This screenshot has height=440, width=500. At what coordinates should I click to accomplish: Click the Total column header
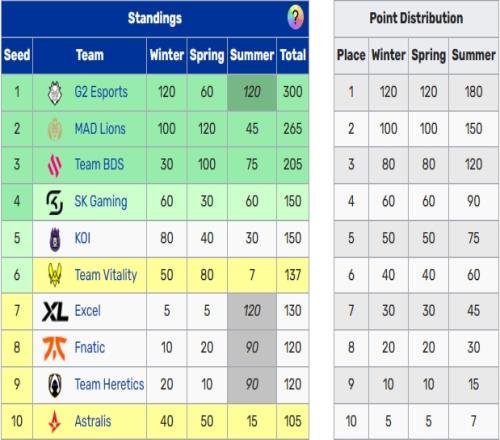pos(293,55)
